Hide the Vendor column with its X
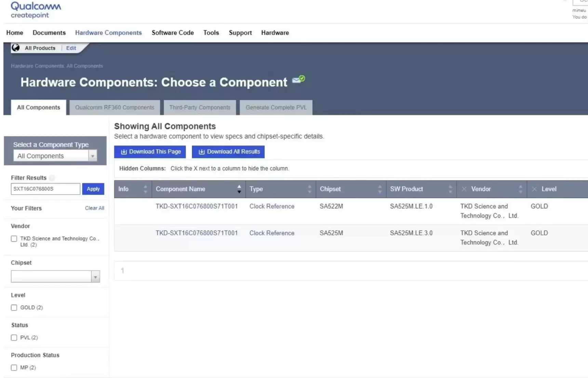This screenshot has width=588, height=381. pos(464,189)
